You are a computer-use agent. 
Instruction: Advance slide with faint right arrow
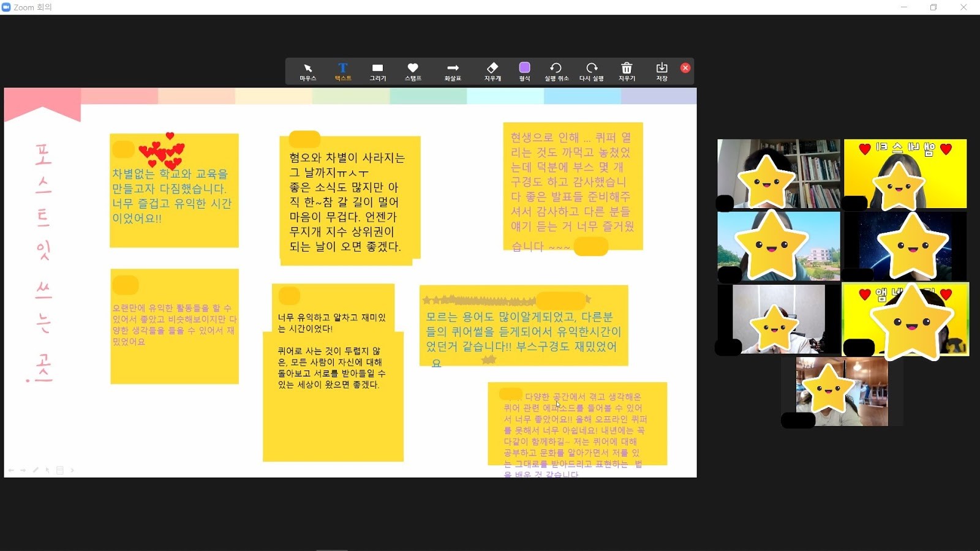23,471
